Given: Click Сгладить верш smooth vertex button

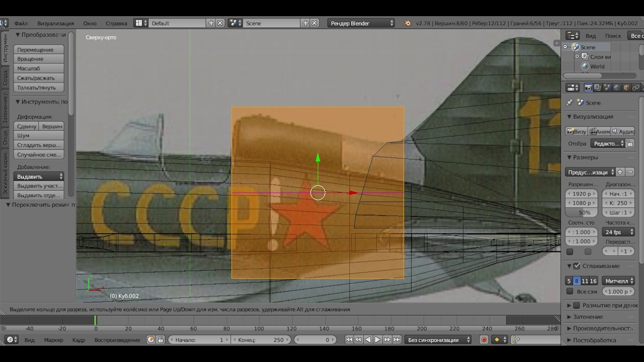Looking at the screenshot, I should (x=39, y=145).
